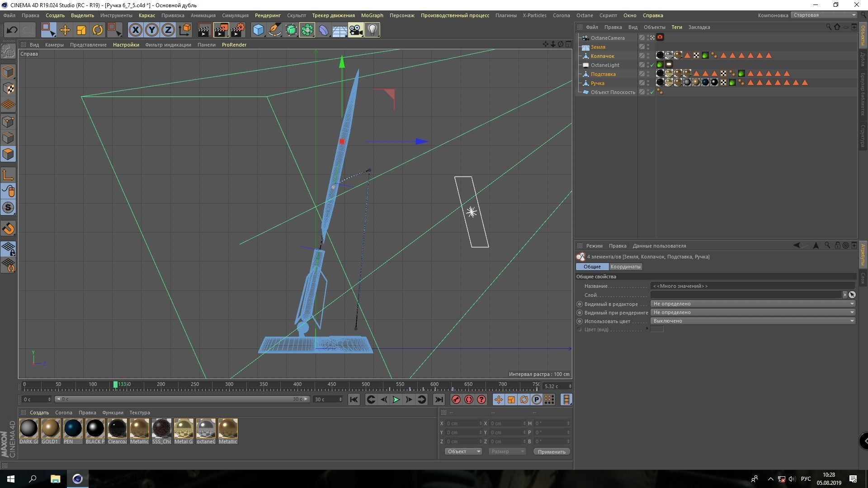Open object manager Теги menu
The width and height of the screenshot is (868, 488).
677,27
